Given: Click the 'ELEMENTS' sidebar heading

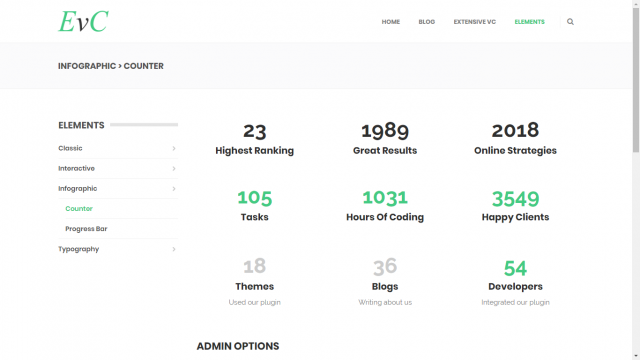Looking at the screenshot, I should pos(81,125).
